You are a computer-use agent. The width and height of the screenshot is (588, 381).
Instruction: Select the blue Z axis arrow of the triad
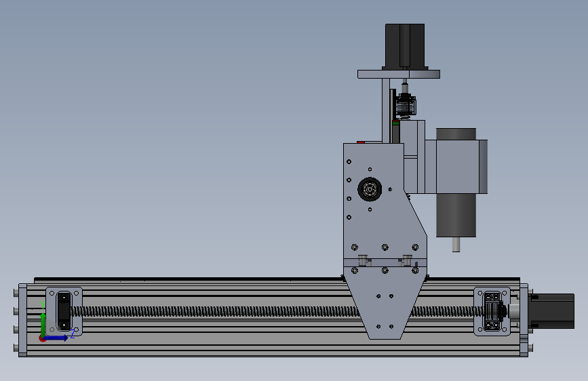(56, 338)
